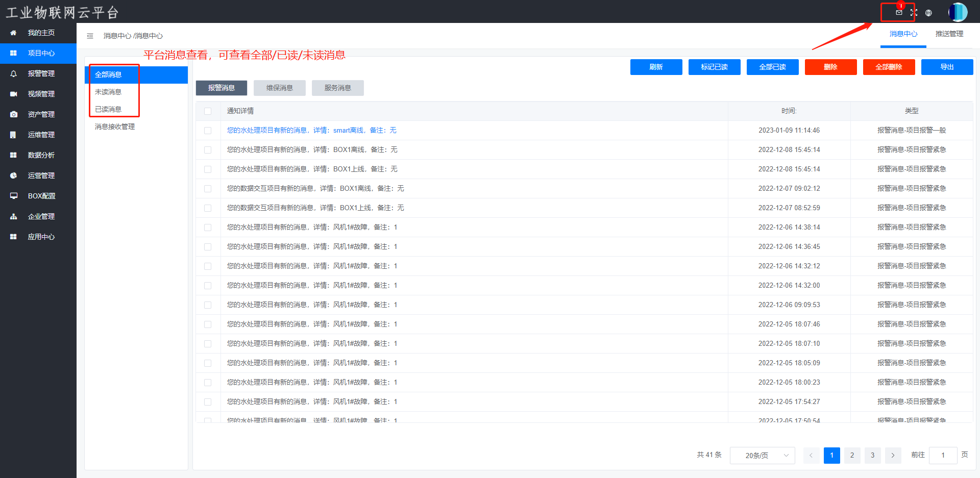
Task: Click grid icon beside 项目中心
Action: tap(14, 53)
